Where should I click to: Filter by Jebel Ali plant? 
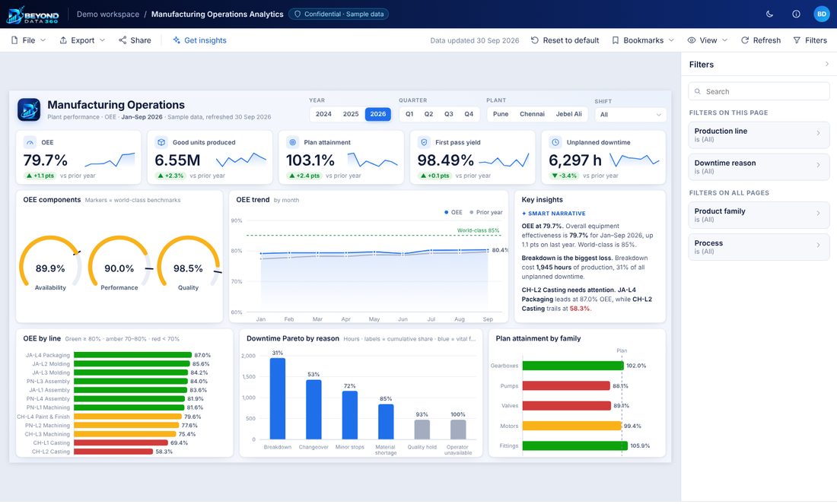569,114
